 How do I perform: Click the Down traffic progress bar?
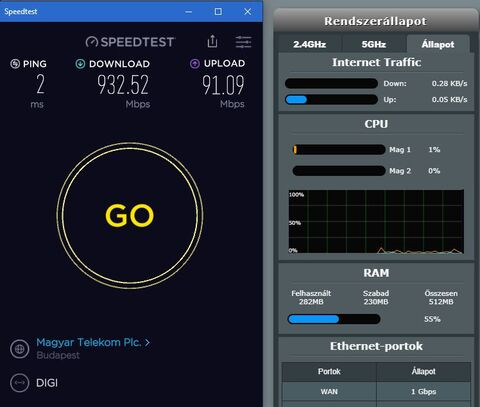tap(331, 83)
